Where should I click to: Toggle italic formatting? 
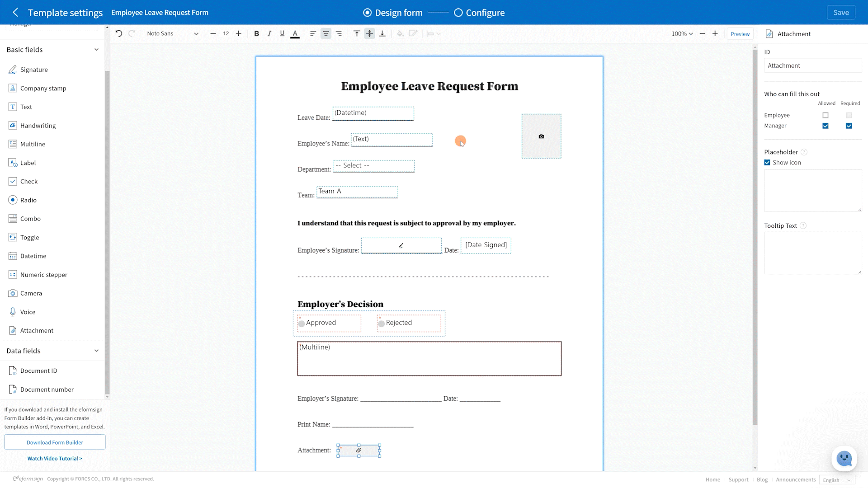[269, 33]
